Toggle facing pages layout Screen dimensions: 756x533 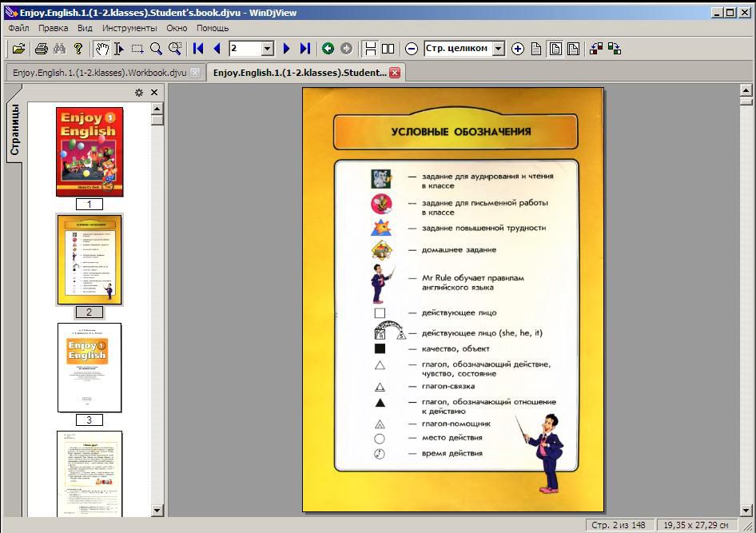(x=388, y=49)
